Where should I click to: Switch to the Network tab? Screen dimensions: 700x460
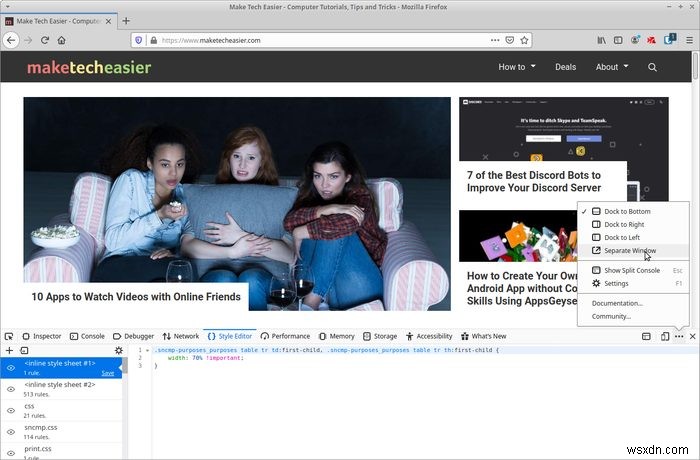click(181, 336)
